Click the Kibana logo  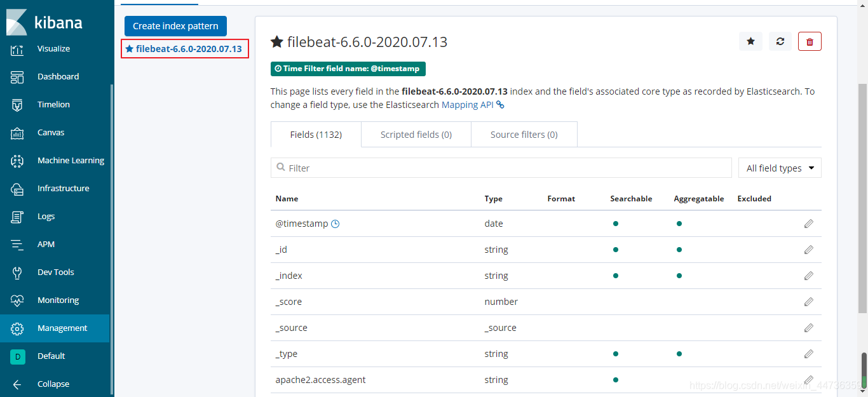44,22
